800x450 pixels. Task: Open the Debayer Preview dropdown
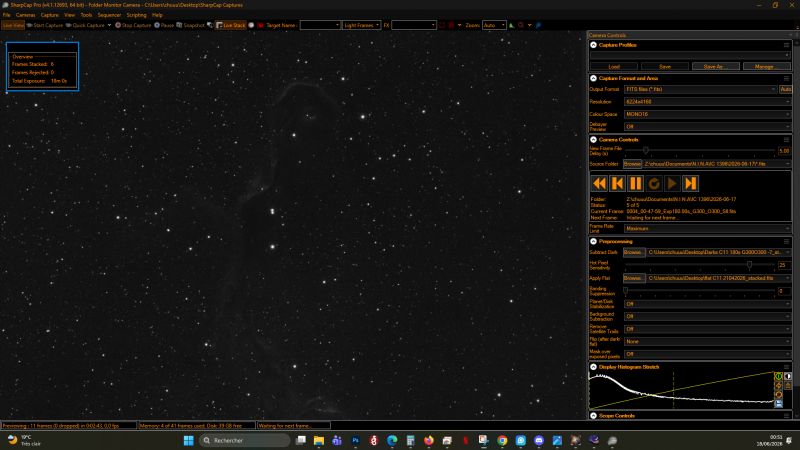pyautogui.click(x=708, y=127)
